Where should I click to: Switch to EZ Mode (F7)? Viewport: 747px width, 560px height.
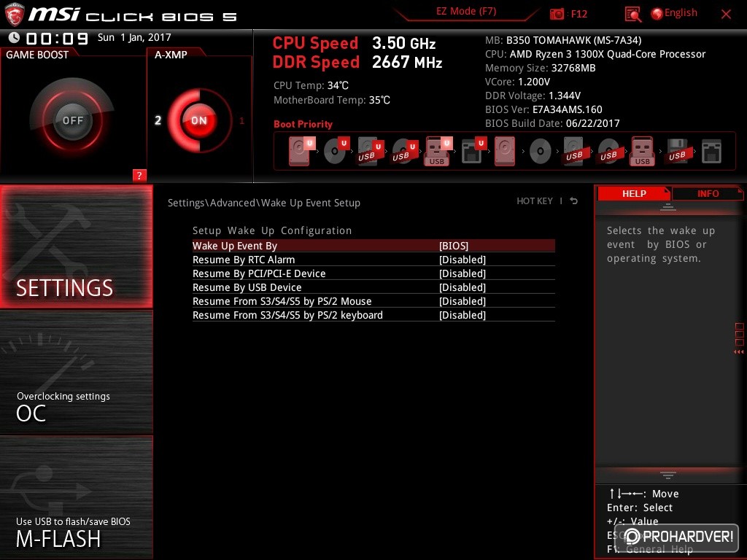(466, 12)
